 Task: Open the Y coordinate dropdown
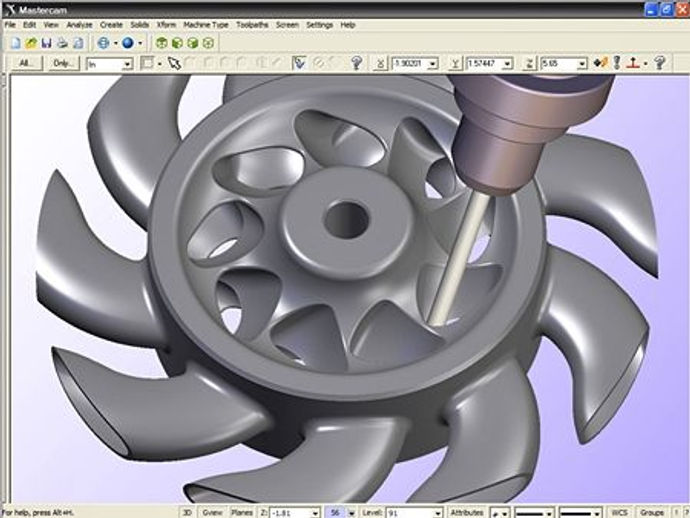[x=507, y=64]
